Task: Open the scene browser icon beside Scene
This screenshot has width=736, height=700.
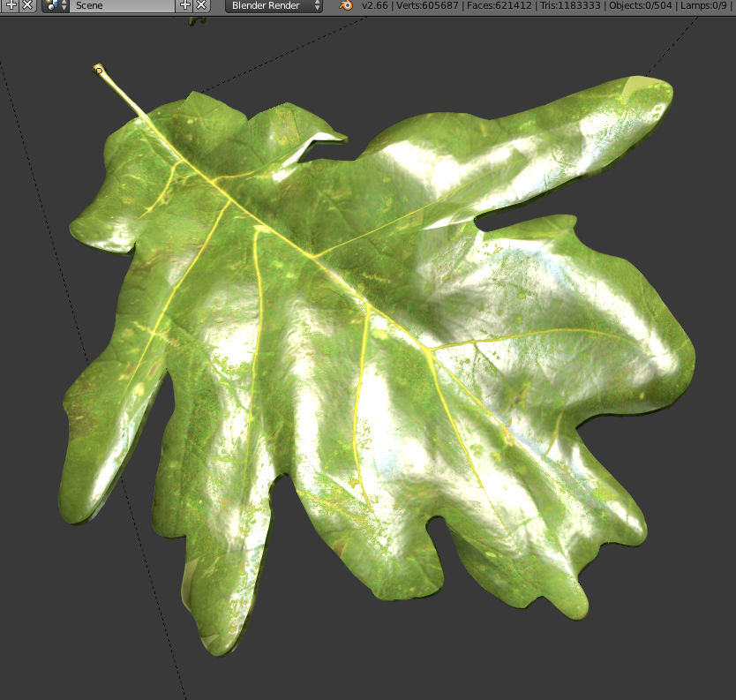Action: (56, 5)
